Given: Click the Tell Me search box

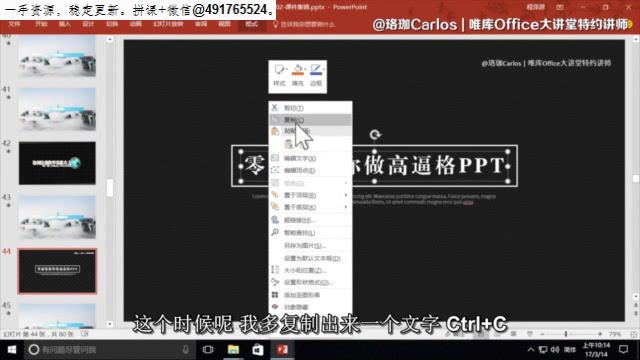Looking at the screenshot, I should [x=304, y=24].
